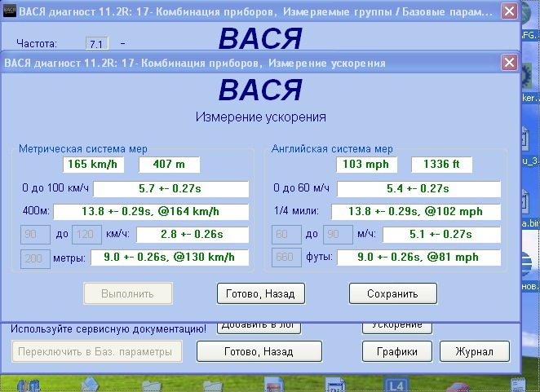
Task: Click the 0 до 60 м/ч label
Action: pos(301,188)
